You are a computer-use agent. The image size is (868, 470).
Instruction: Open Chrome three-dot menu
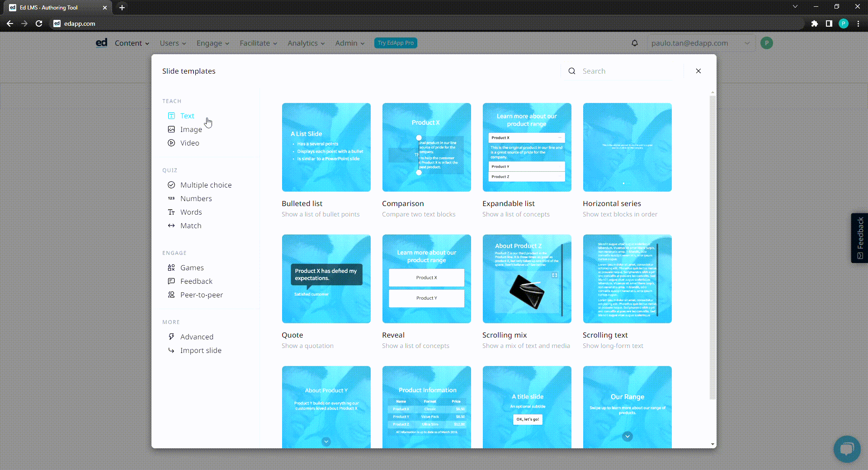coord(858,23)
